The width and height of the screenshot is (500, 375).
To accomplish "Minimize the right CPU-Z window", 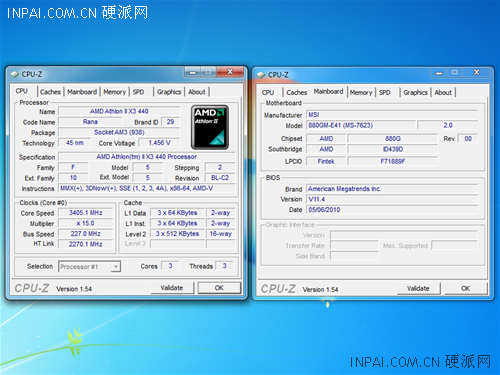I will [439, 72].
